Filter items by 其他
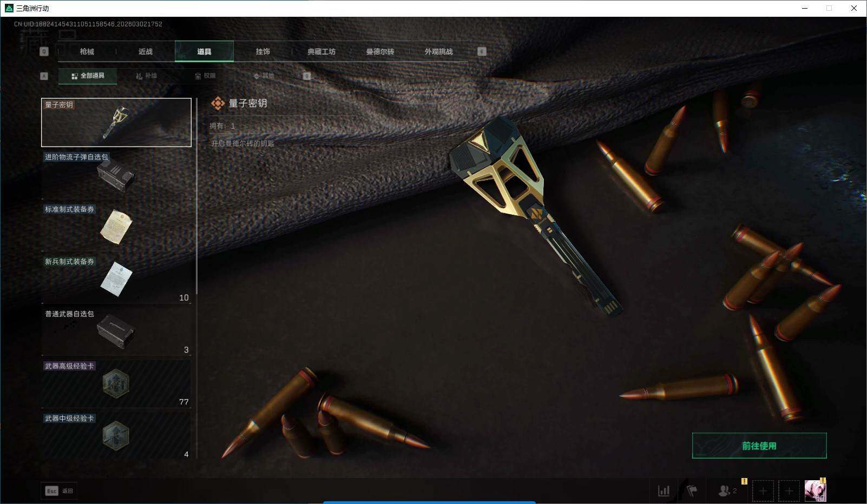Image resolution: width=867 pixels, height=504 pixels. 264,76
